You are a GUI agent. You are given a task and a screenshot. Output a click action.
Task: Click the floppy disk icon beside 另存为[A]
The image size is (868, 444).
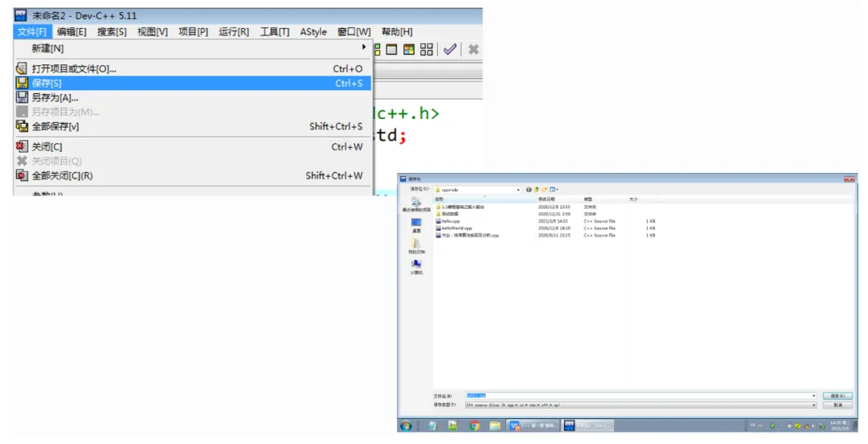click(22, 97)
